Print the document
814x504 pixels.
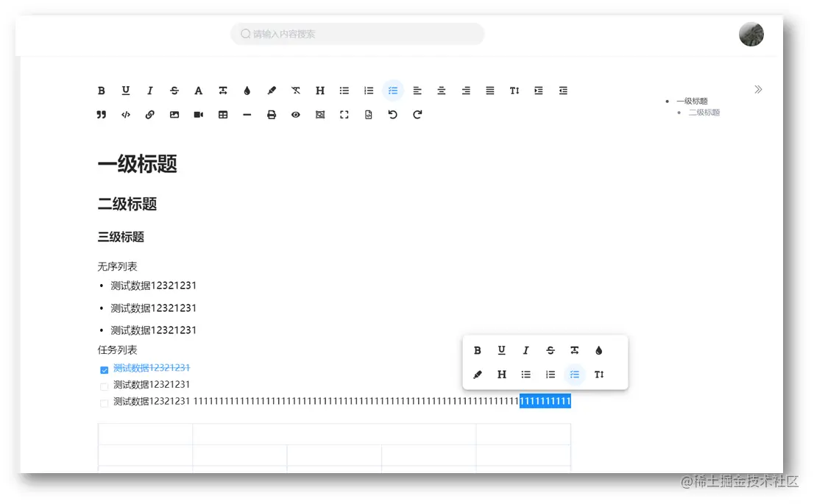(x=272, y=115)
